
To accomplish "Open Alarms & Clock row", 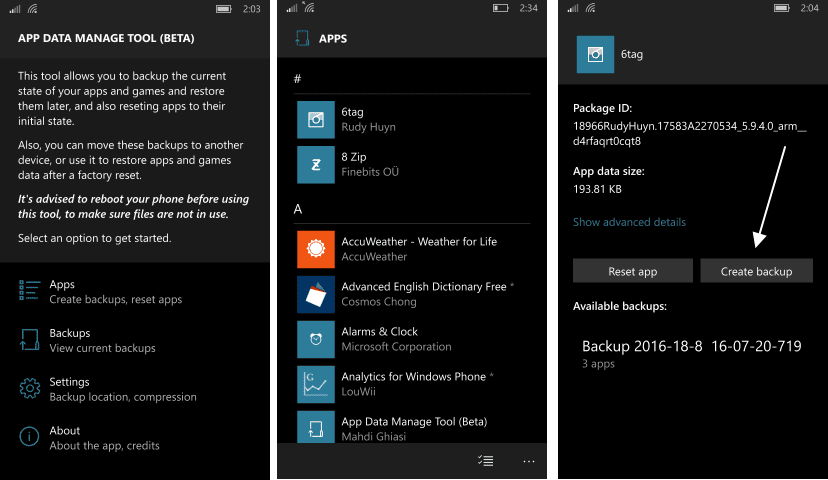I will (x=413, y=339).
